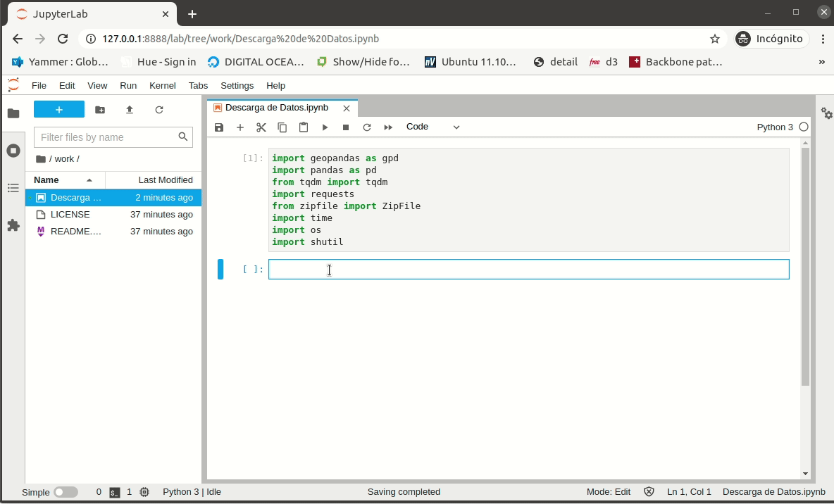Click the New Launcher plus button
The image size is (834, 504).
[x=59, y=110]
